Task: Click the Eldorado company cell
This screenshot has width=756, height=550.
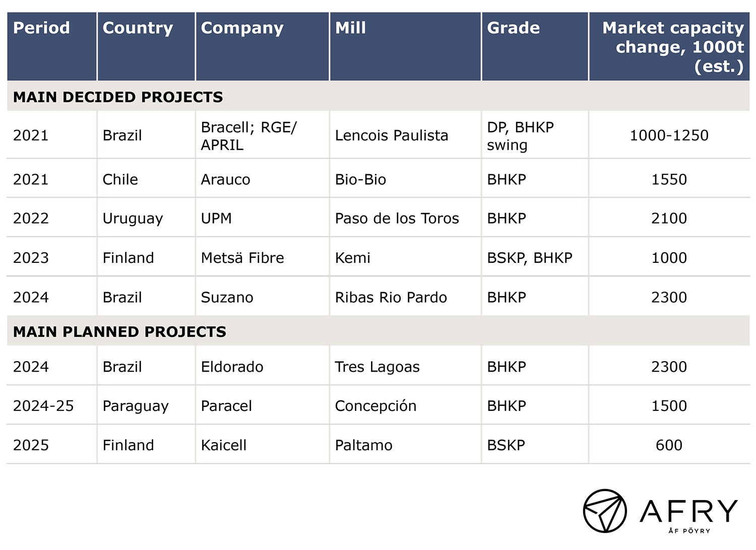Action: pyautogui.click(x=232, y=367)
